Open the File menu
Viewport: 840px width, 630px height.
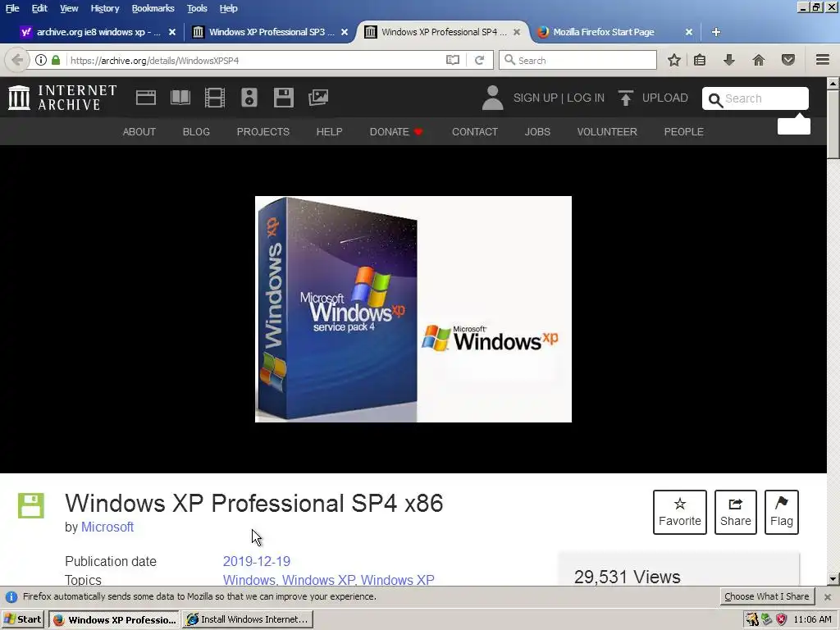[x=12, y=8]
